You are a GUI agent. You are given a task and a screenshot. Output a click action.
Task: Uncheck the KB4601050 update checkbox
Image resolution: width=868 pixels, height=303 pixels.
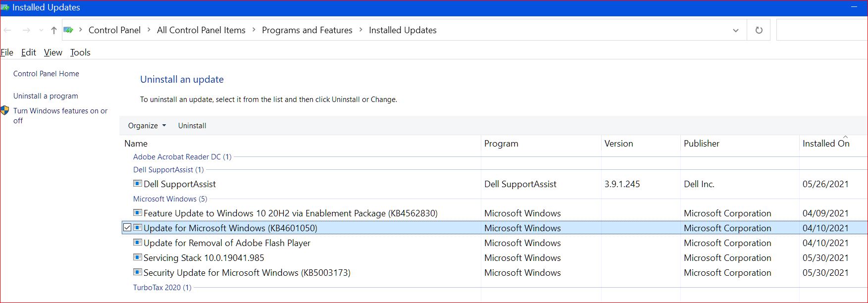coord(127,228)
